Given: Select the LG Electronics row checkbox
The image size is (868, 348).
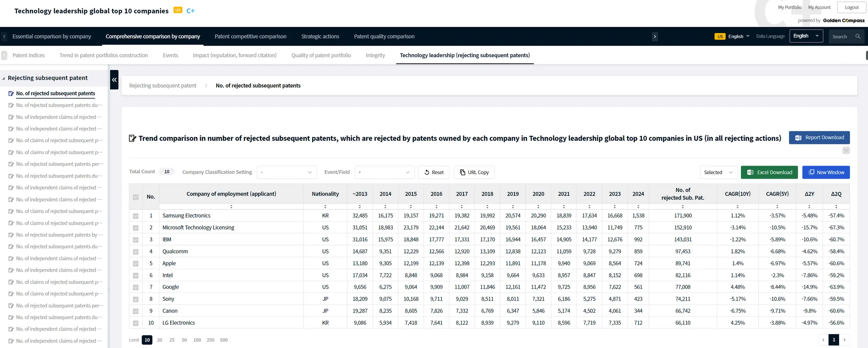Looking at the screenshot, I should 136,323.
